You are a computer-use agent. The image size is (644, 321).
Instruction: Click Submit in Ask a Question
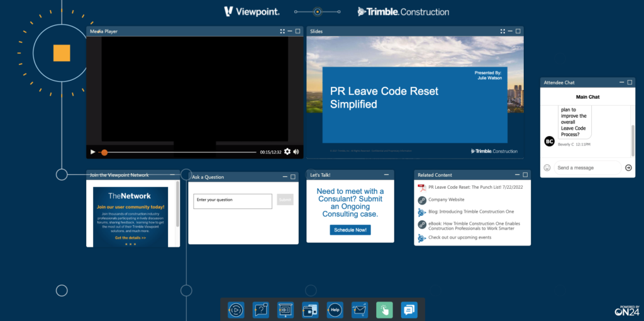[x=285, y=200]
